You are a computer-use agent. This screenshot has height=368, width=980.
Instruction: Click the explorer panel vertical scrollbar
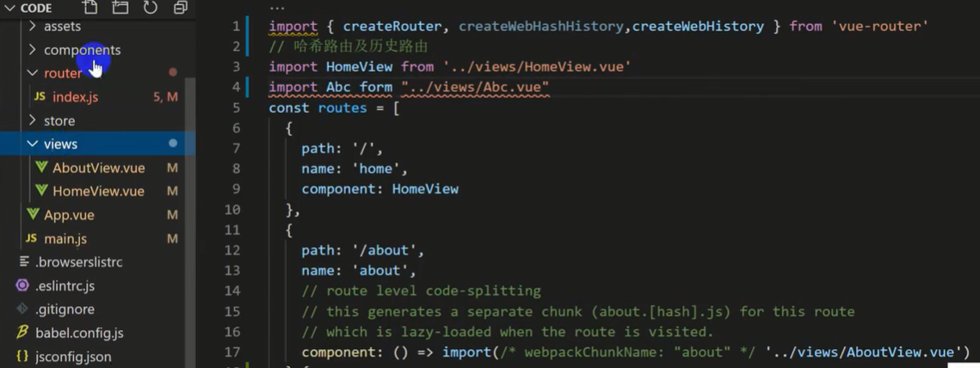coord(189,223)
